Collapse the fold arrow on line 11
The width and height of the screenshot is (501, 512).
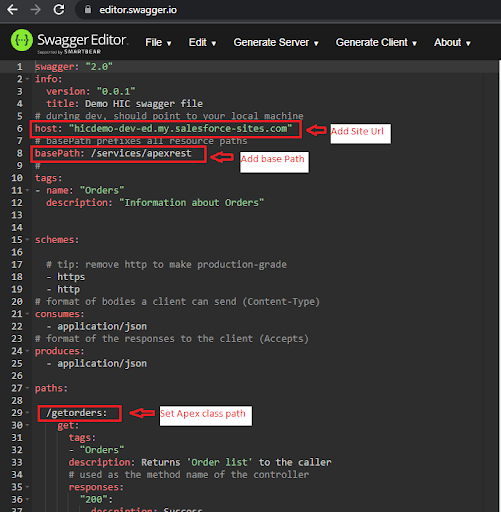coord(27,190)
